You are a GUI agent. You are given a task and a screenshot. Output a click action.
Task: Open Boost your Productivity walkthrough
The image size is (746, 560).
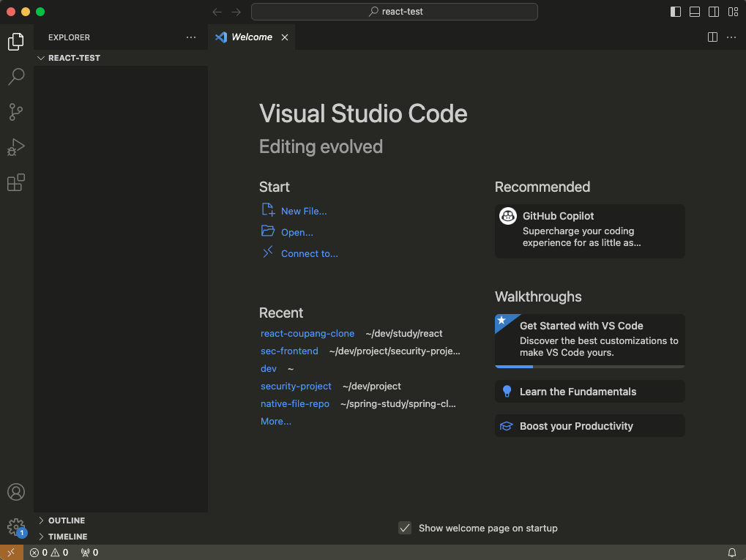click(x=589, y=426)
